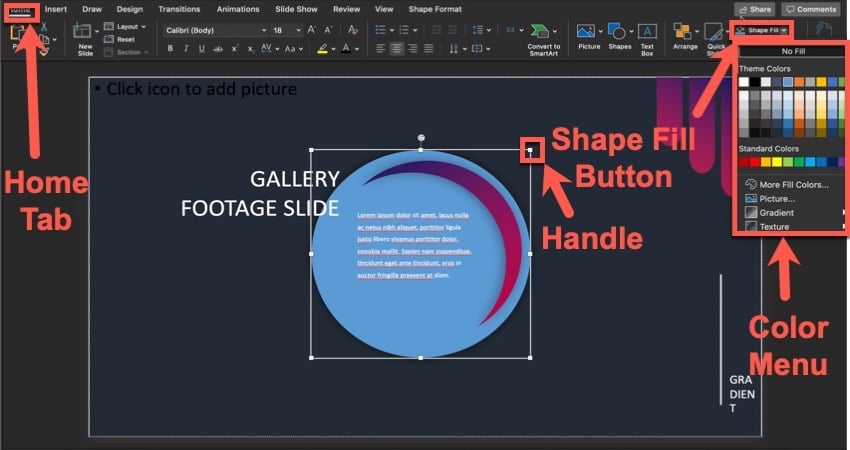Open the Arrange tool
The image size is (850, 450).
click(685, 35)
